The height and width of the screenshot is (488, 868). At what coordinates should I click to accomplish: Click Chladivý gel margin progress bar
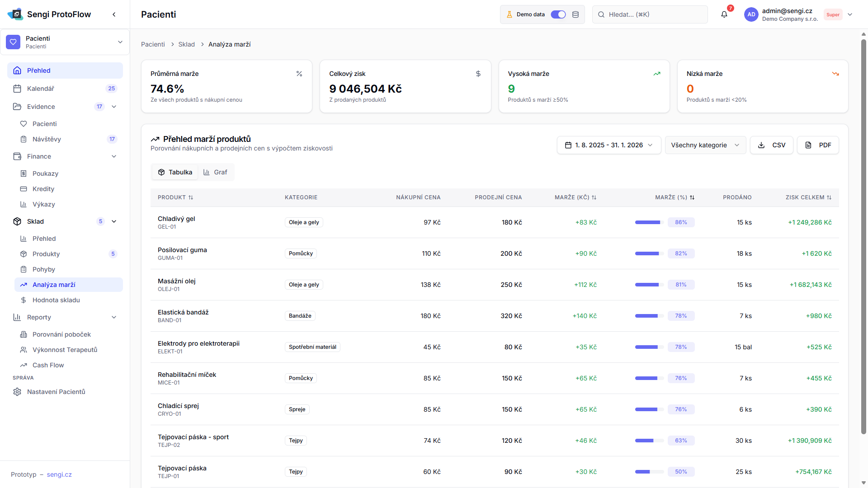click(649, 222)
